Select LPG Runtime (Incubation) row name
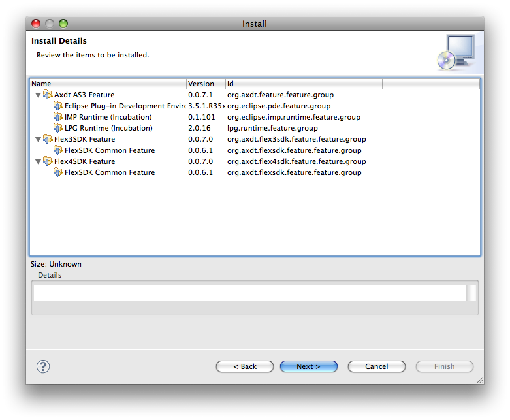 pyautogui.click(x=108, y=128)
